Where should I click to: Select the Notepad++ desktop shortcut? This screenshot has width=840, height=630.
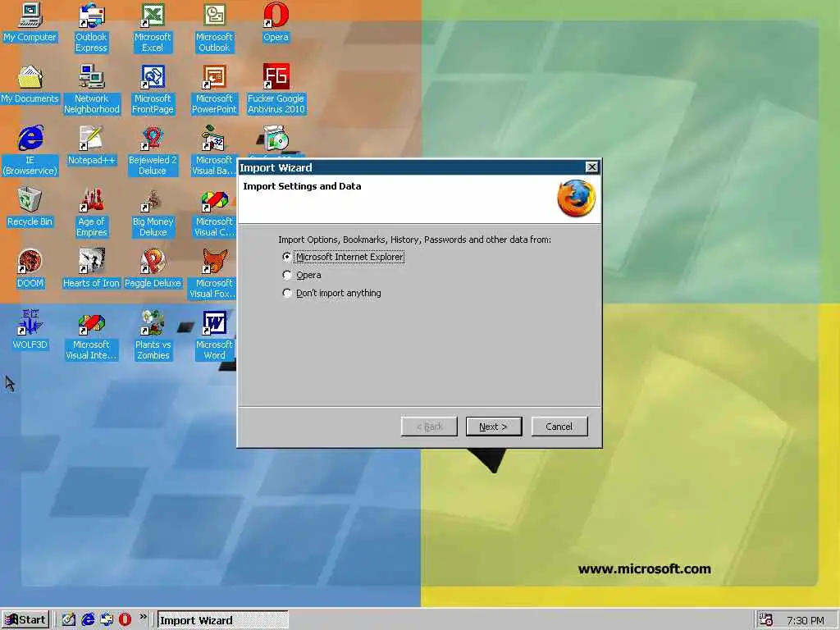92,146
